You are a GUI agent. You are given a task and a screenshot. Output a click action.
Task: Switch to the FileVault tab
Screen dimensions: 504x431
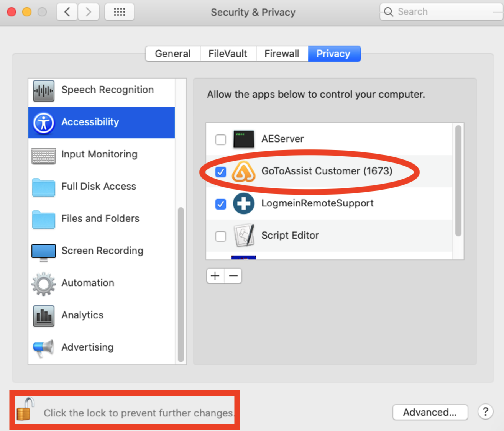[228, 54]
